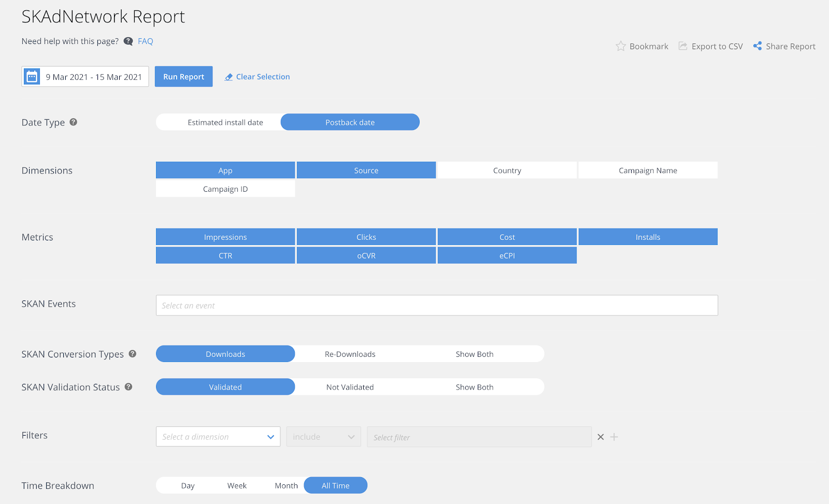
Task: Click the Bookmark label
Action: coord(649,46)
